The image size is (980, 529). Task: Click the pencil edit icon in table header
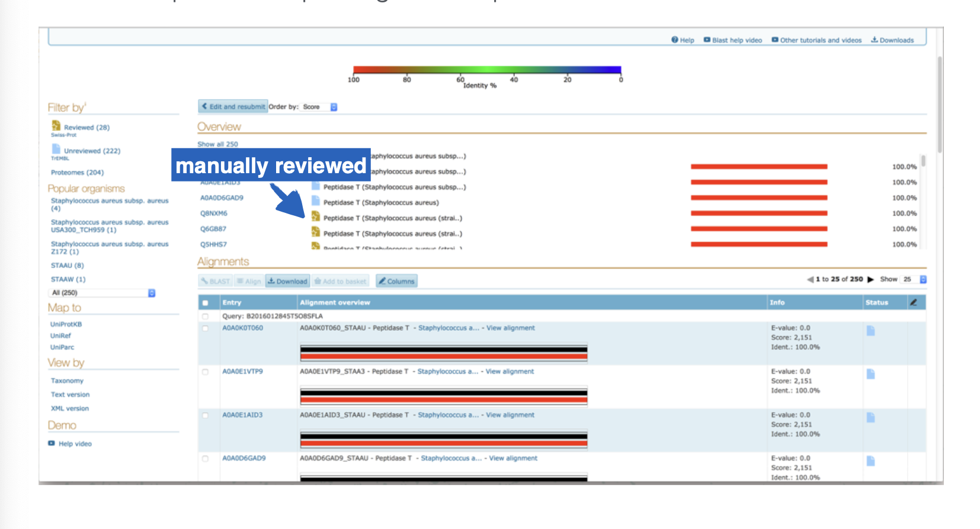click(x=914, y=302)
